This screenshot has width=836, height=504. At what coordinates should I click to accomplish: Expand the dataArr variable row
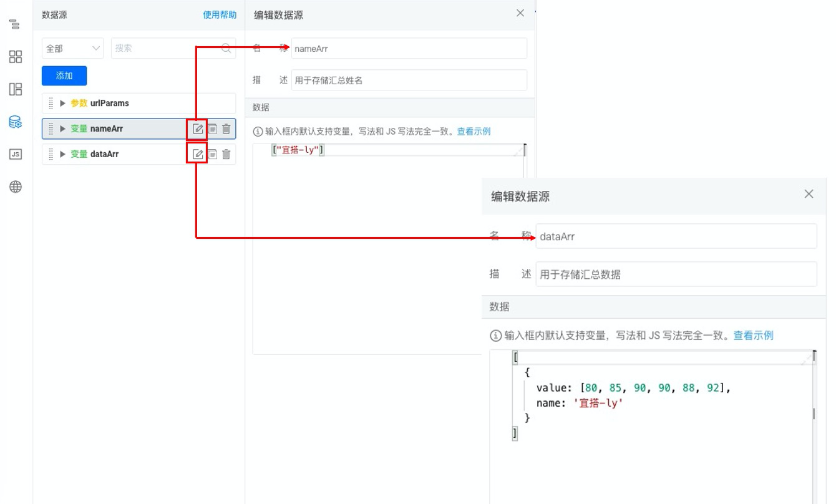tap(62, 154)
